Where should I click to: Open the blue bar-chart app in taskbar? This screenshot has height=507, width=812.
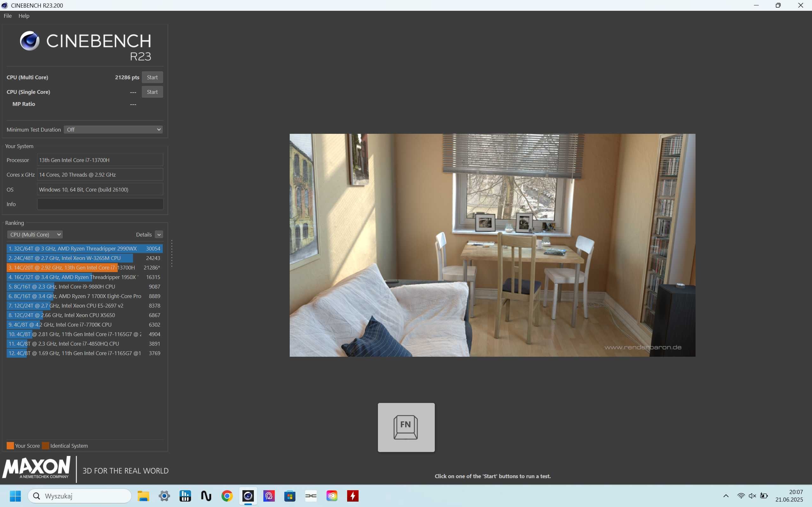[x=185, y=496]
